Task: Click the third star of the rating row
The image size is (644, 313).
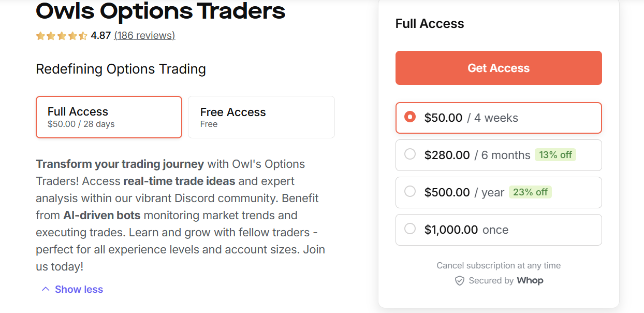Action: click(x=62, y=36)
